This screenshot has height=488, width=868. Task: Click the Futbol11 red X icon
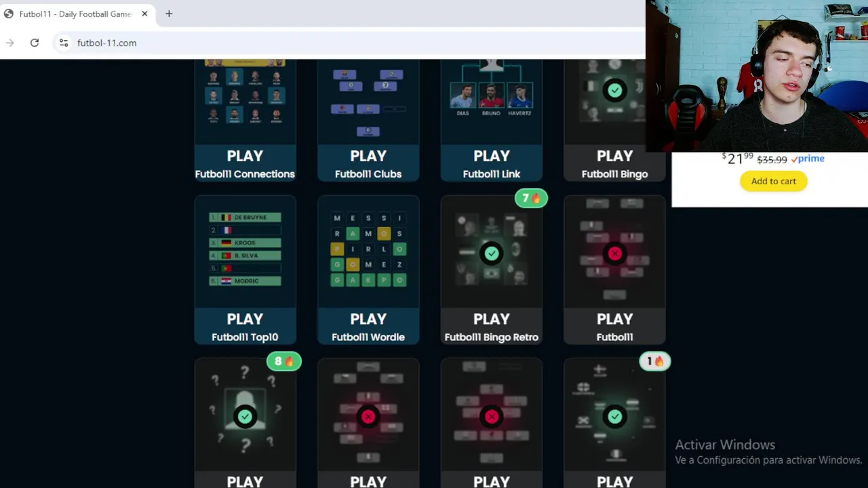[614, 253]
